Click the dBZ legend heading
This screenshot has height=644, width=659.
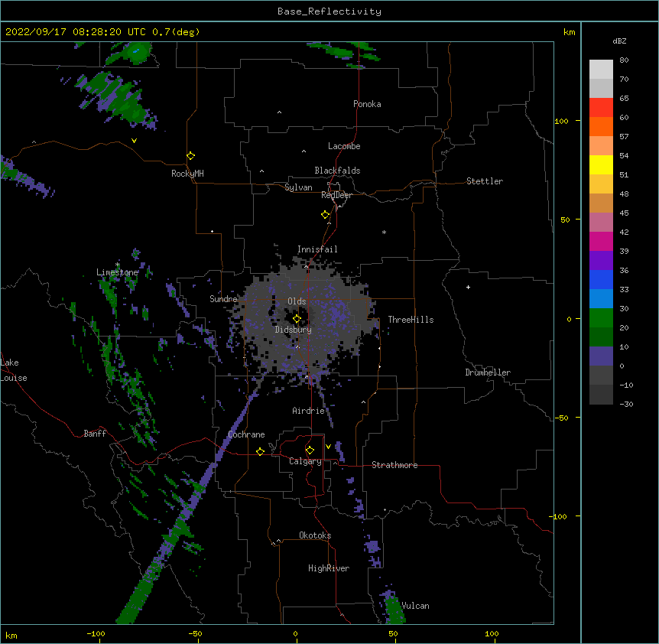[x=619, y=41]
